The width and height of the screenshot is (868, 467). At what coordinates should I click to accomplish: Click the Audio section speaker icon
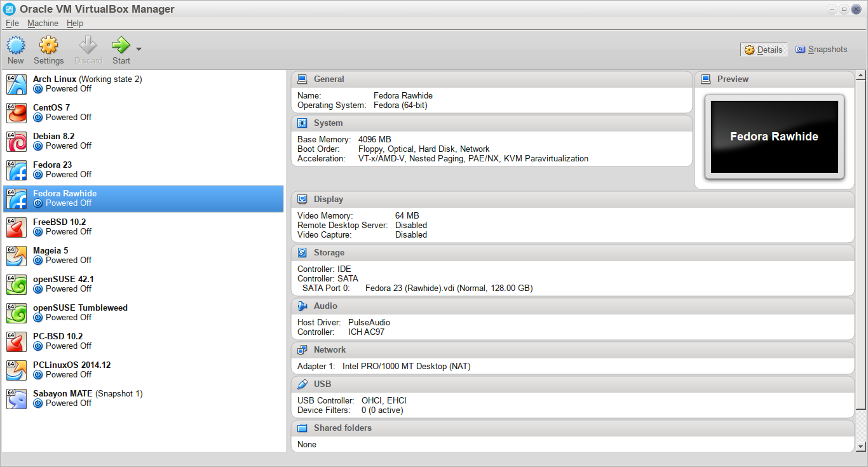302,306
